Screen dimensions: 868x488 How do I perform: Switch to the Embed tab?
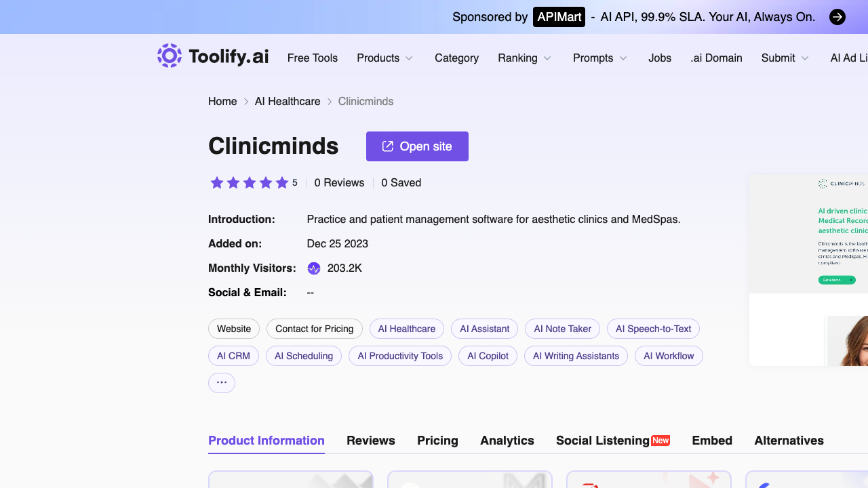tap(712, 441)
